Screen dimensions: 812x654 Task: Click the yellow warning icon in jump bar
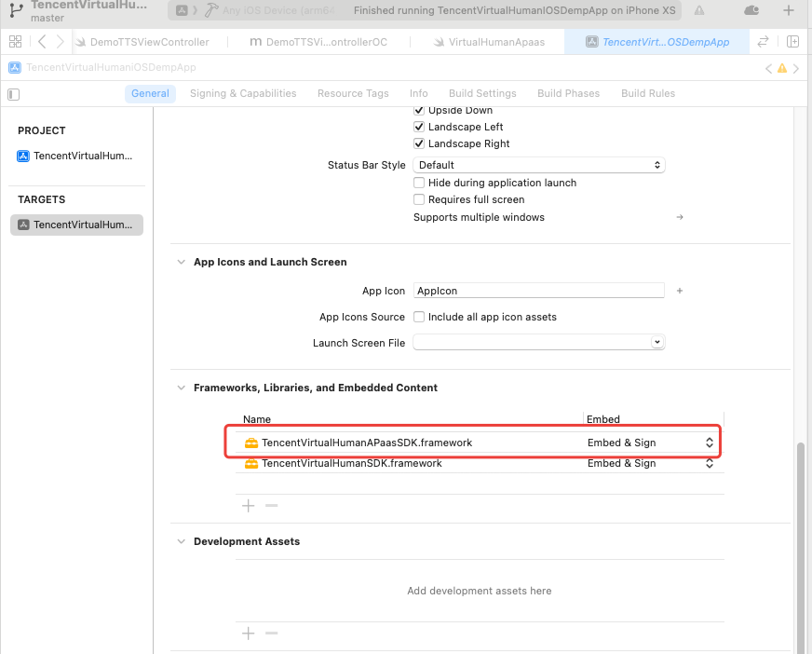coord(782,68)
